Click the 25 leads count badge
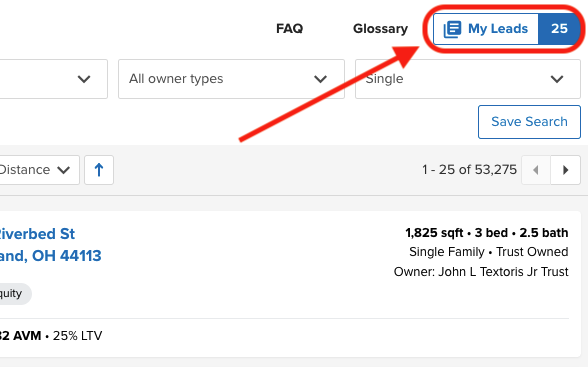 [x=559, y=29]
